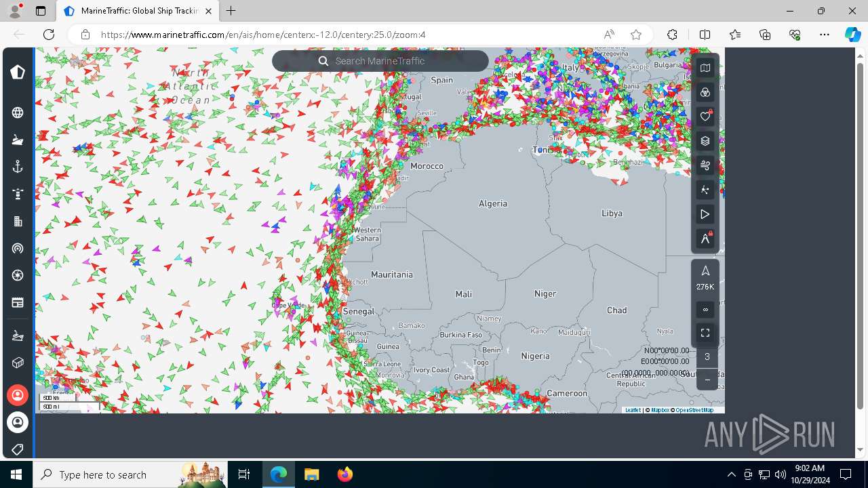This screenshot has width=868, height=488.
Task: Click the Algeria country label
Action: click(x=493, y=203)
